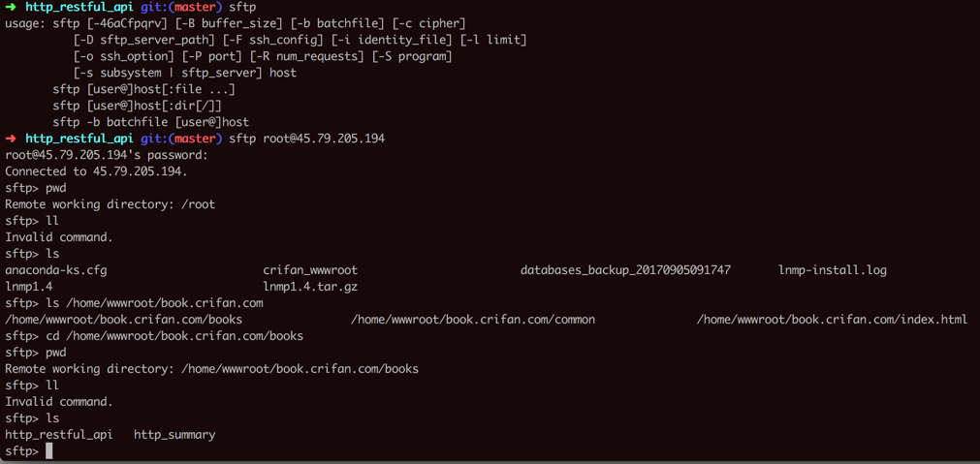This screenshot has height=464, width=980.
Task: Click the block cursor at the last sftp prompt
Action: click(48, 451)
